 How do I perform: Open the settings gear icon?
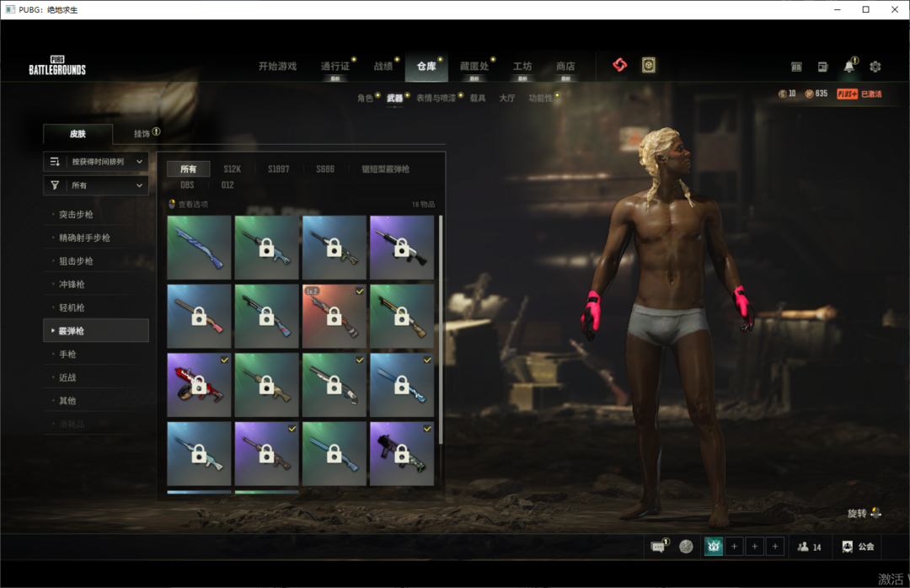point(875,67)
